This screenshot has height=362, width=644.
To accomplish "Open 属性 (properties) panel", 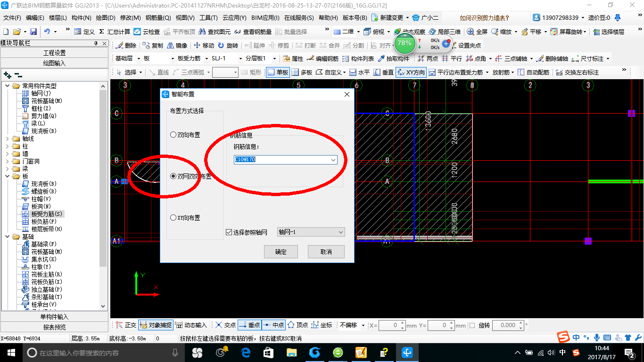I will click(x=293, y=59).
